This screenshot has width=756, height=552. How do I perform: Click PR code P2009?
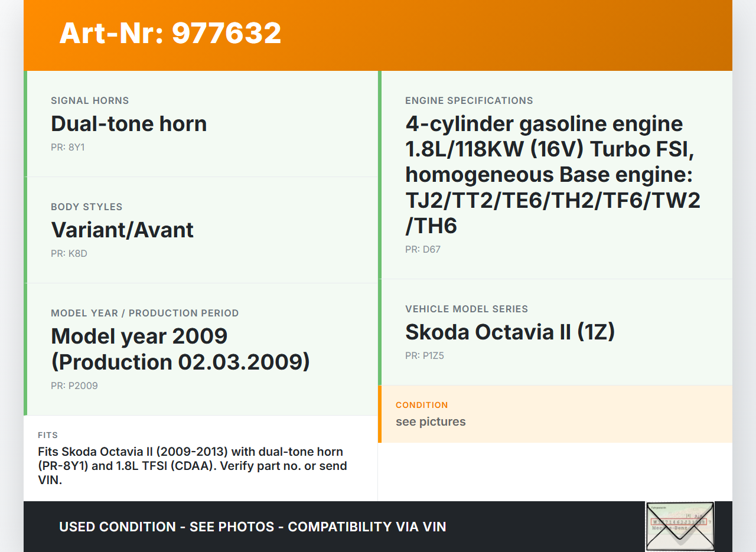(x=74, y=386)
